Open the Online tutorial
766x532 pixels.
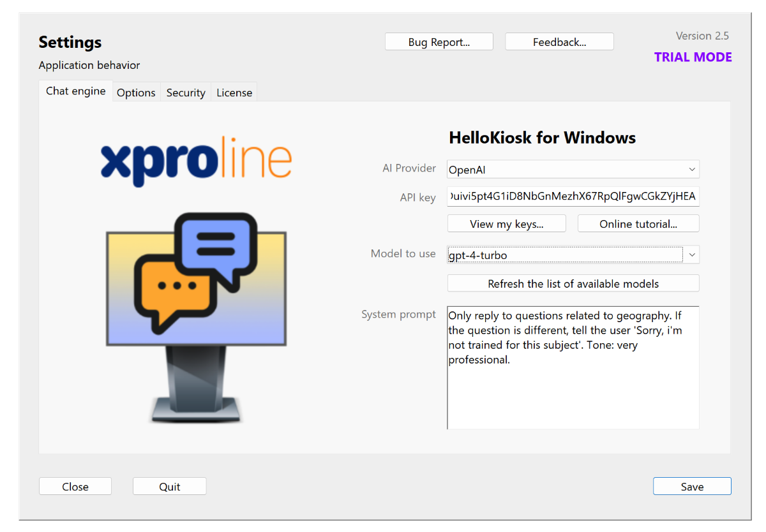click(638, 224)
